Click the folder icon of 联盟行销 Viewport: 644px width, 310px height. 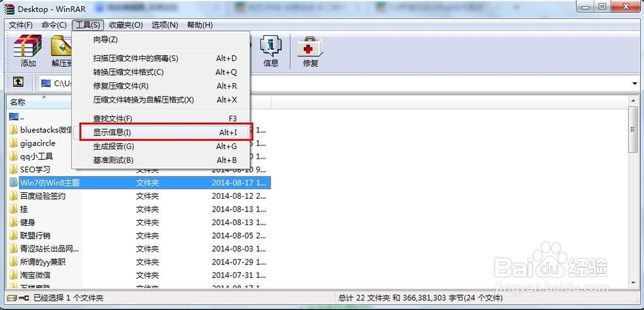click(14, 235)
